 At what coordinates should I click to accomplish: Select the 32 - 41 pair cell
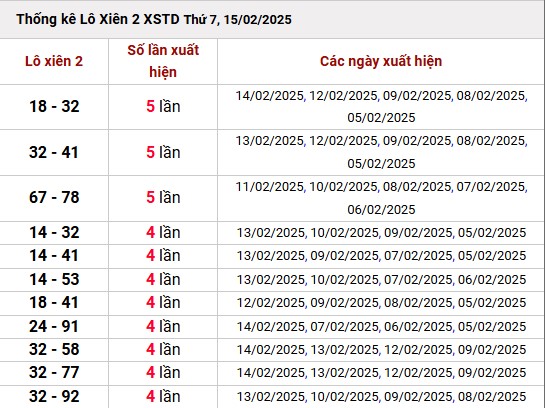pos(54,152)
